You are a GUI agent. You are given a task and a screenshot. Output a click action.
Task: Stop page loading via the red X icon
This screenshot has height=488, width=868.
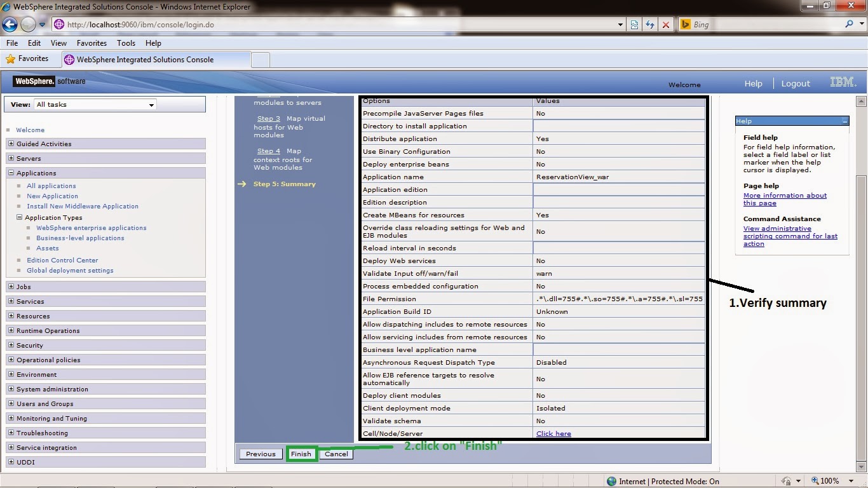(666, 24)
